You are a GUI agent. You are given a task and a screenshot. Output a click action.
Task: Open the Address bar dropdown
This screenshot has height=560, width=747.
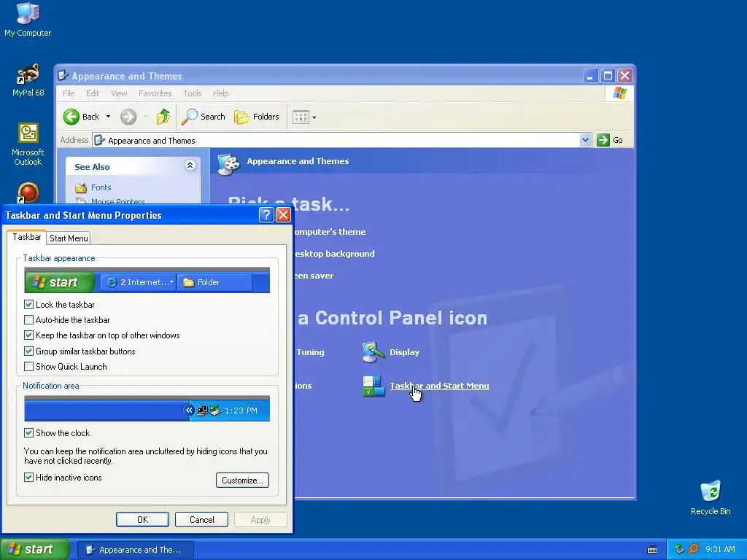point(586,140)
